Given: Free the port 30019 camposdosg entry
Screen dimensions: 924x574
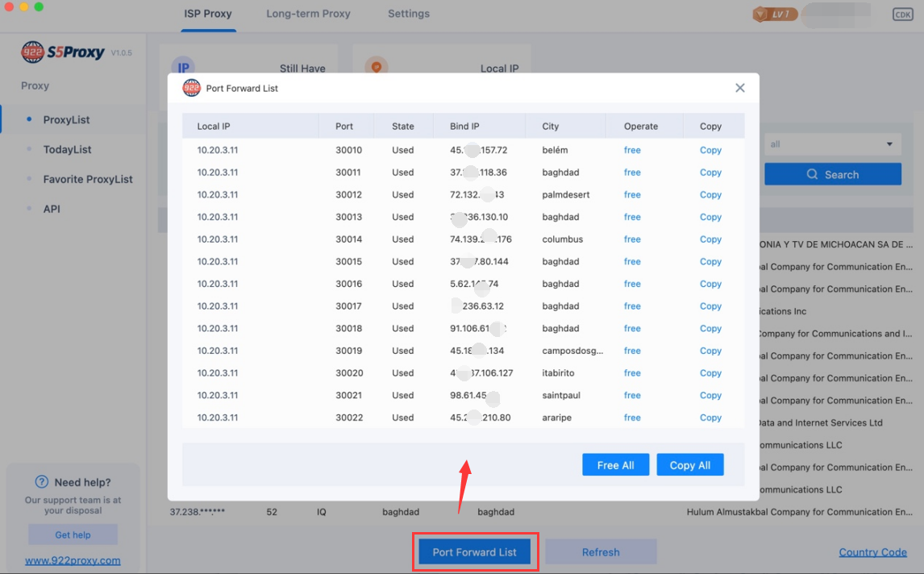Looking at the screenshot, I should tap(632, 351).
